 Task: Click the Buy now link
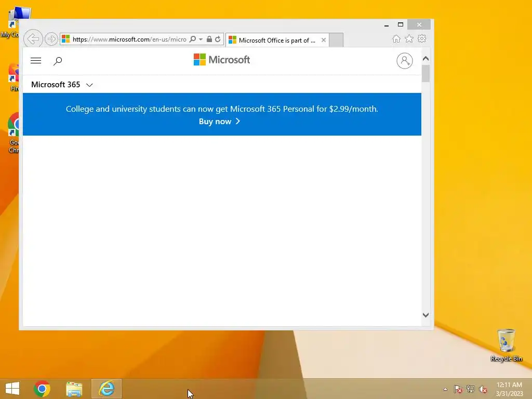tap(219, 122)
